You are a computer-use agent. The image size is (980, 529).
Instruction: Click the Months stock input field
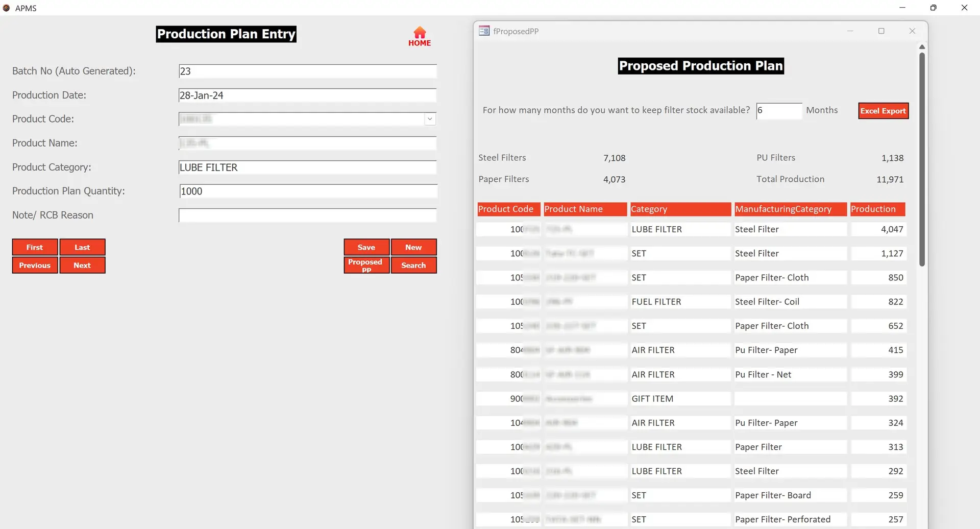(x=778, y=111)
